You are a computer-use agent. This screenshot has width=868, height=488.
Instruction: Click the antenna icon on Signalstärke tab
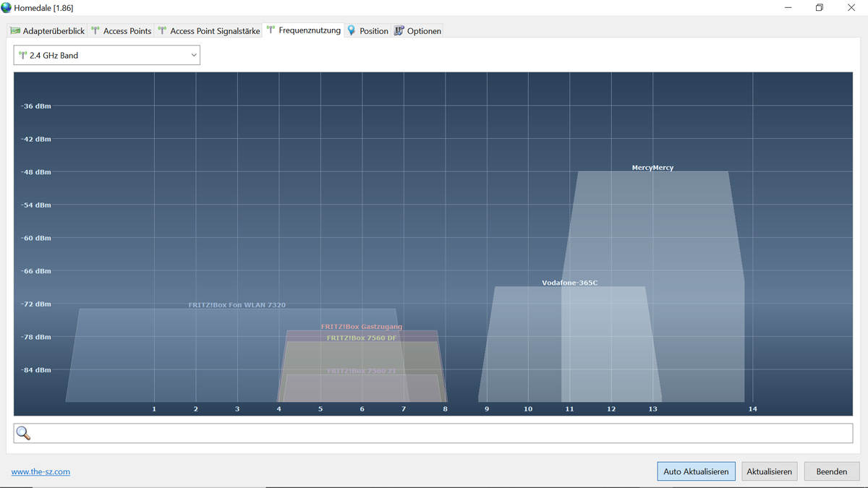click(x=162, y=31)
